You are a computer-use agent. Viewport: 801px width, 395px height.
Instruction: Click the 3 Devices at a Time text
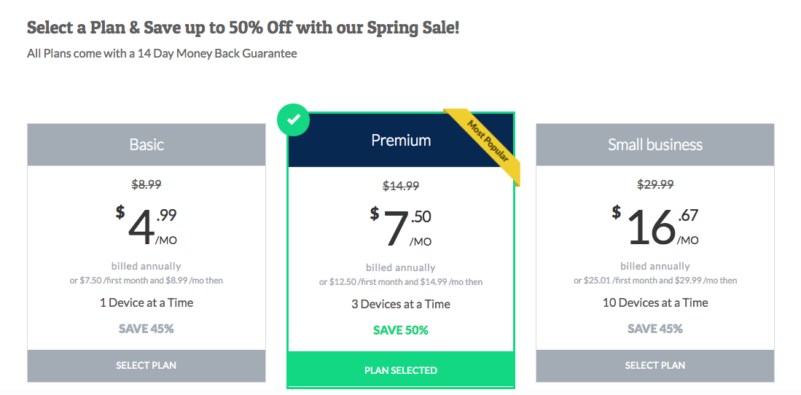(x=401, y=304)
